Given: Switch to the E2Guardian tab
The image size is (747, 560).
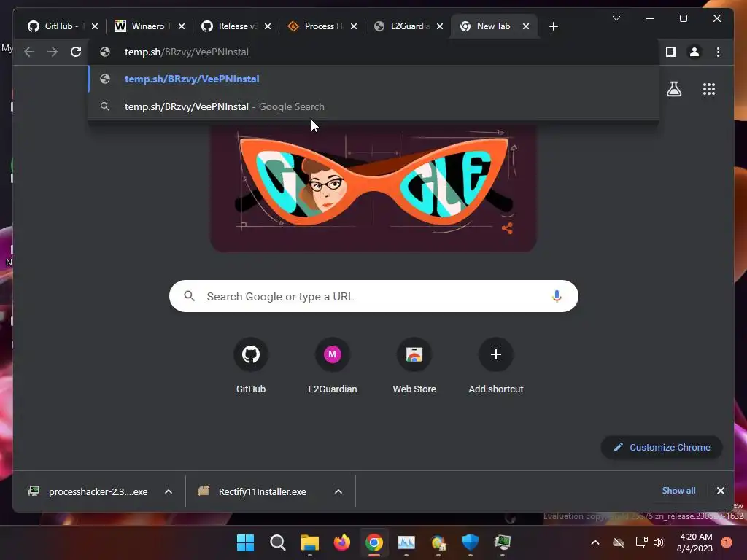Looking at the screenshot, I should [402, 26].
